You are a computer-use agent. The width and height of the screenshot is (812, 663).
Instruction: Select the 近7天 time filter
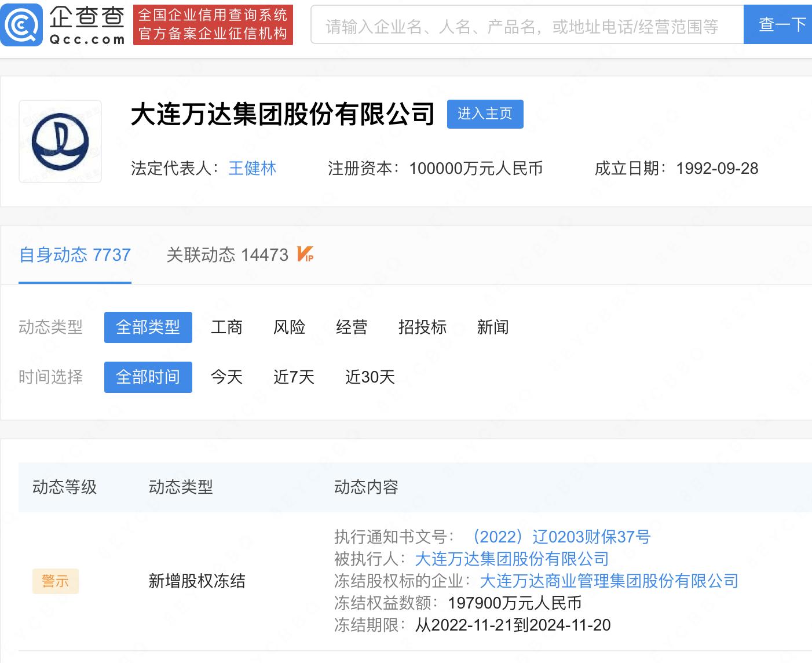pos(294,377)
